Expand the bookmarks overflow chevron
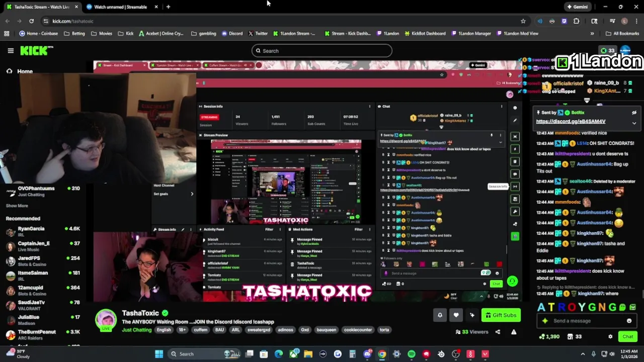This screenshot has width=644, height=362. [x=592, y=34]
